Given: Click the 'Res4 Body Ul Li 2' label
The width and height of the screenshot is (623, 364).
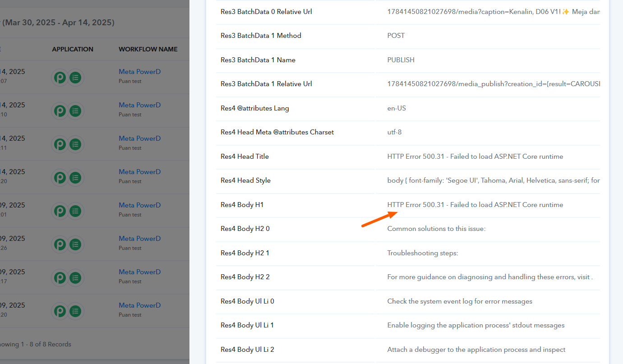Looking at the screenshot, I should pyautogui.click(x=247, y=350).
